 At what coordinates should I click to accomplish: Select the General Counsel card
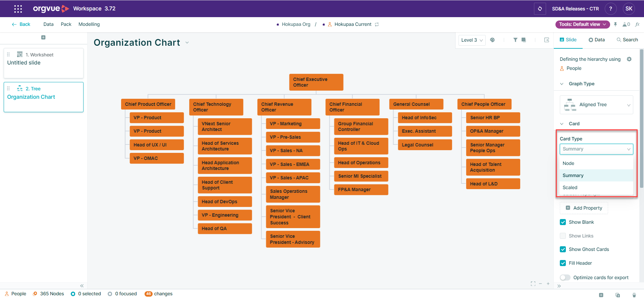(416, 104)
